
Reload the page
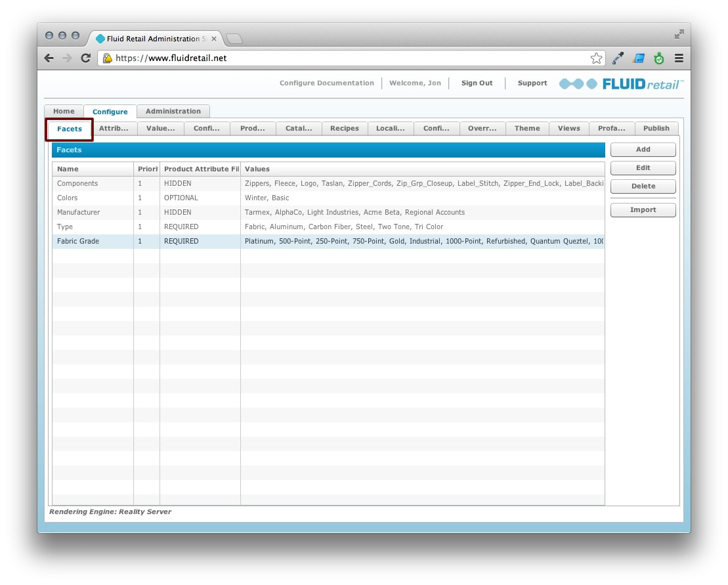(x=86, y=58)
